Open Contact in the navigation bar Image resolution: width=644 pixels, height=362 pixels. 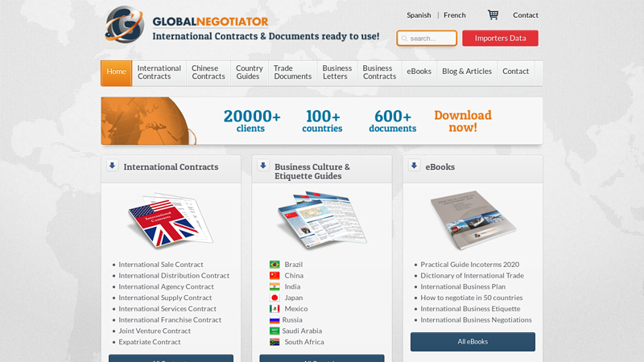pos(515,72)
